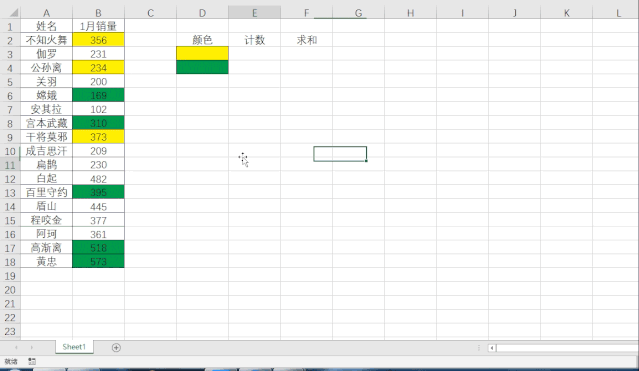Select column B header
The height and width of the screenshot is (371, 639).
click(98, 13)
